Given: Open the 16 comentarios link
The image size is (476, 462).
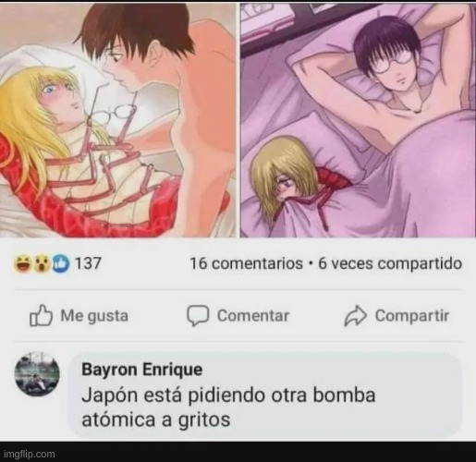Looking at the screenshot, I should (x=246, y=263).
